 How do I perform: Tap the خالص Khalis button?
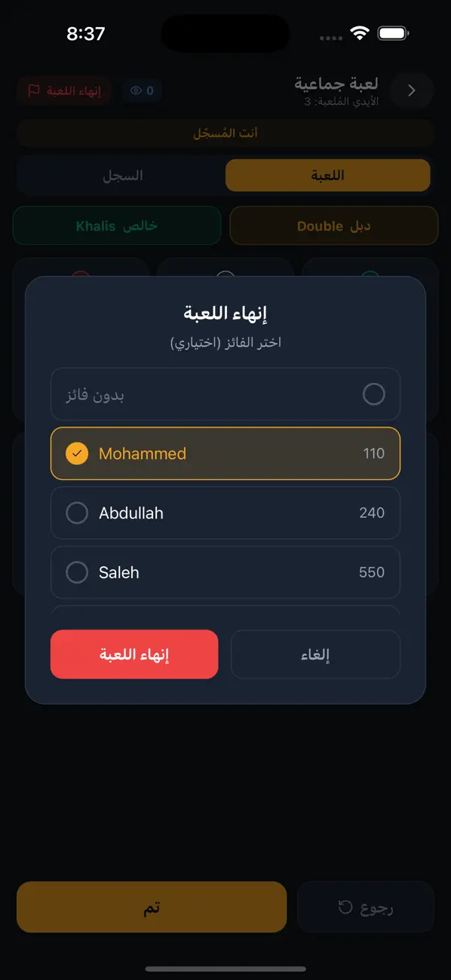tap(117, 225)
